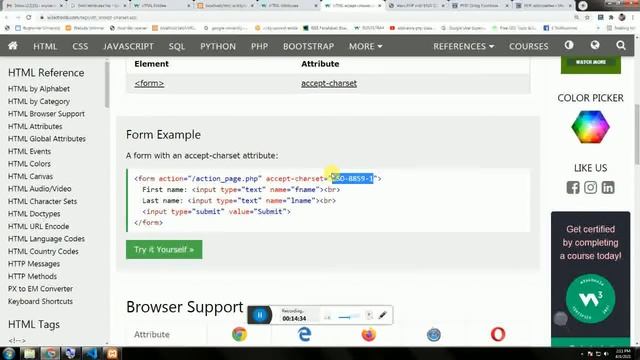Open HTTP Methods sidebar link

pos(32,276)
